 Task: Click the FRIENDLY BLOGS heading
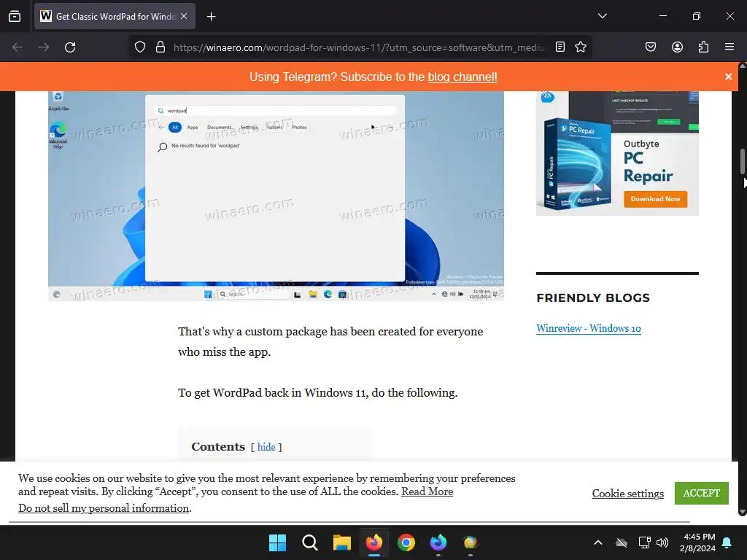pos(593,298)
